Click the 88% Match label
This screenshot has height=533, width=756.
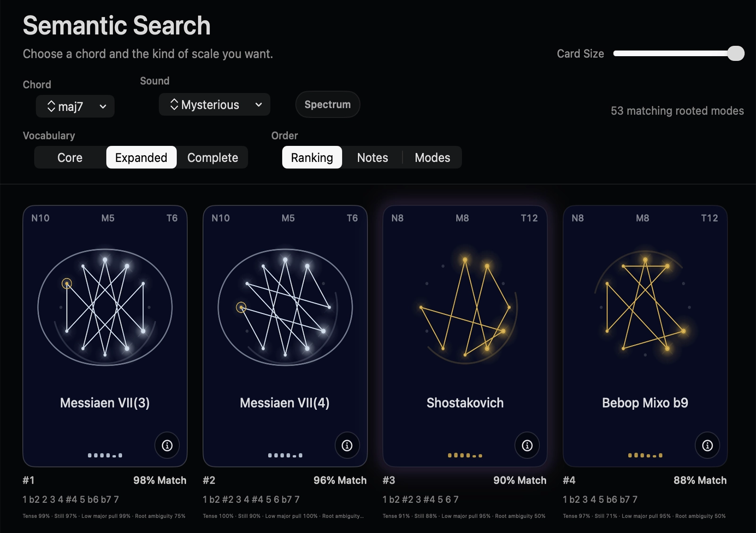coord(700,480)
